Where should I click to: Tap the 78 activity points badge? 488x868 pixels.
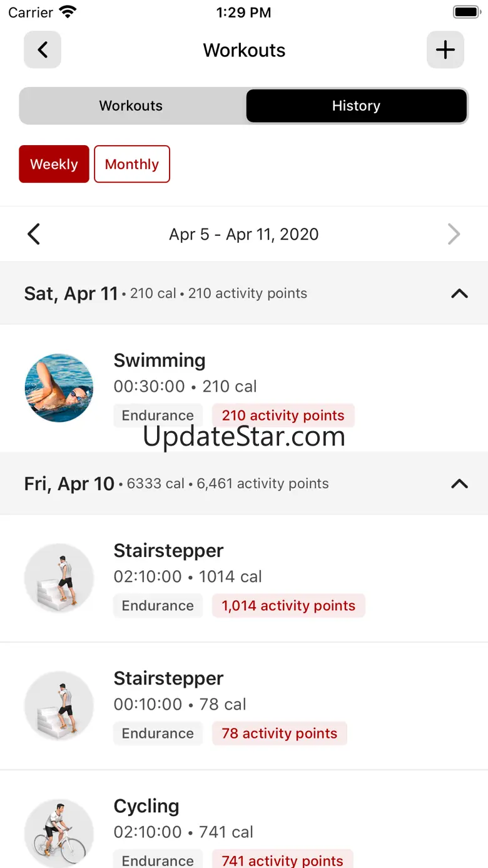[279, 733]
